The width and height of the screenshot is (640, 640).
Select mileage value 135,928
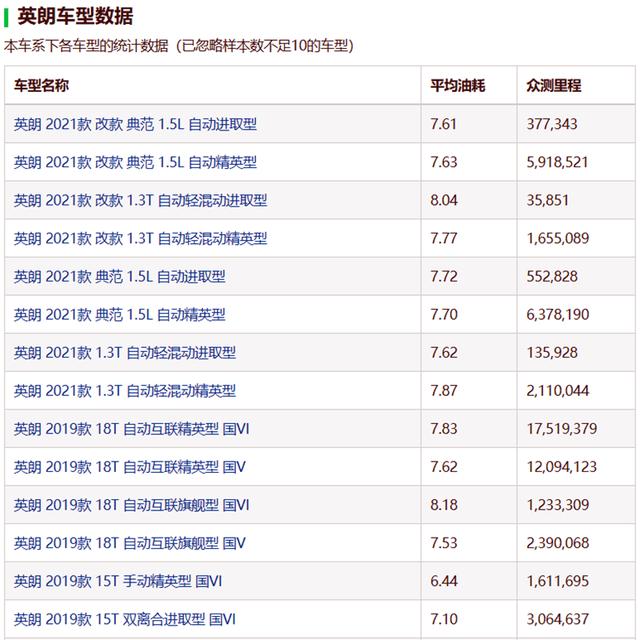click(x=552, y=353)
